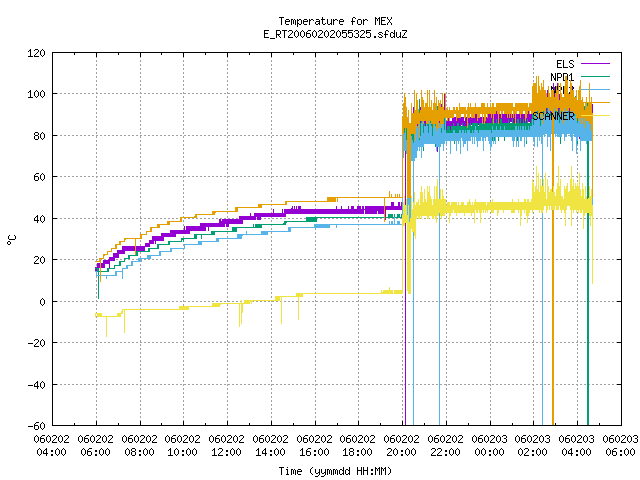Image resolution: width=640 pixels, height=480 pixels.
Task: Select the 'SCANNER' legend label
Action: point(553,116)
